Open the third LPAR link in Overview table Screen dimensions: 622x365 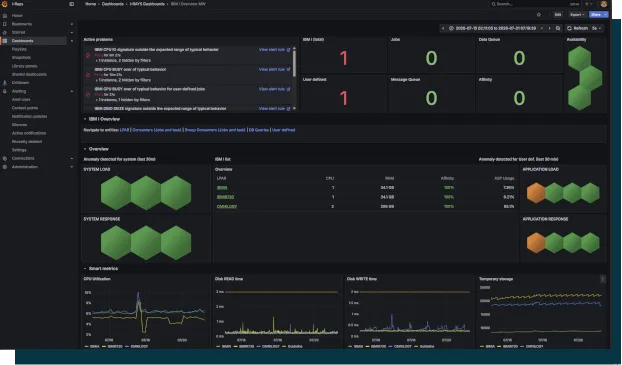[x=227, y=206]
